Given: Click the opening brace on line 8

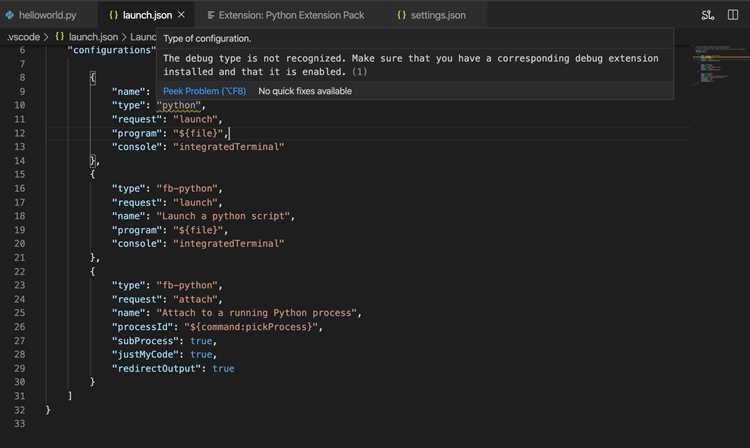Looking at the screenshot, I should pyautogui.click(x=92, y=77).
